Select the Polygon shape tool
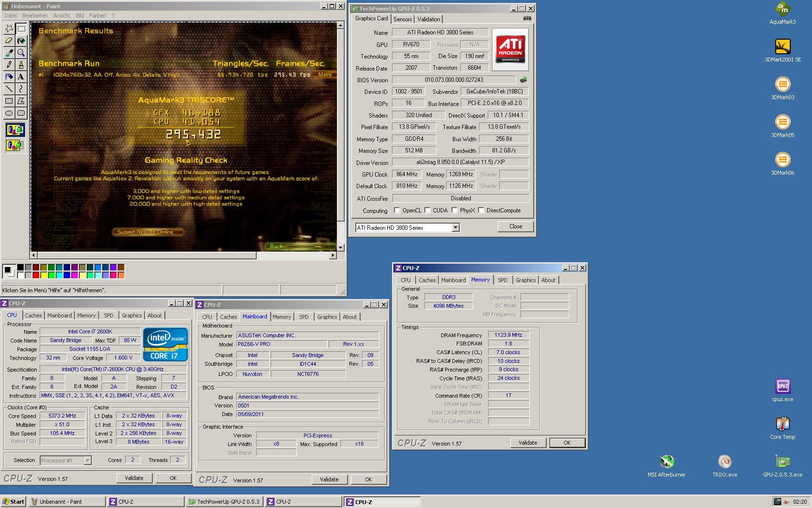812x508 pixels. pyautogui.click(x=21, y=101)
